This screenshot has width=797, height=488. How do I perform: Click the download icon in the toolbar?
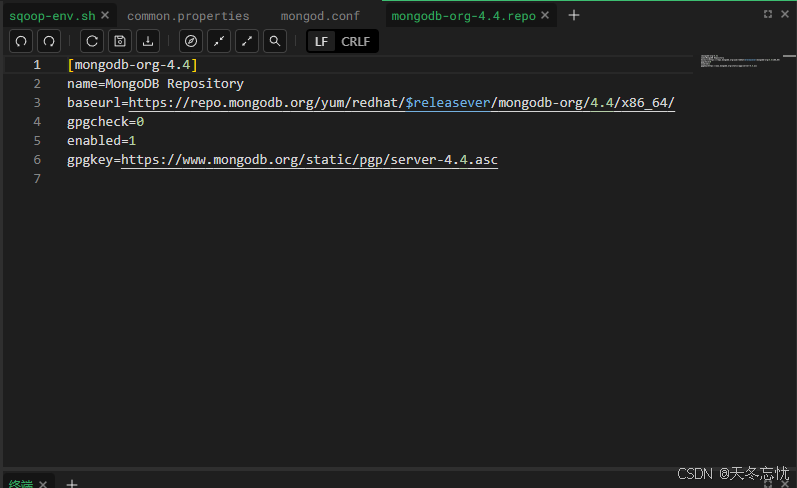[x=148, y=41]
